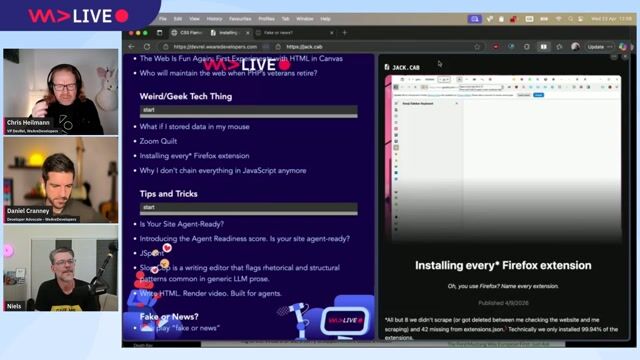Viewport: 640px width, 360px height.
Task: Switch to the 'CSS Flam...' tab
Action: tap(187, 33)
